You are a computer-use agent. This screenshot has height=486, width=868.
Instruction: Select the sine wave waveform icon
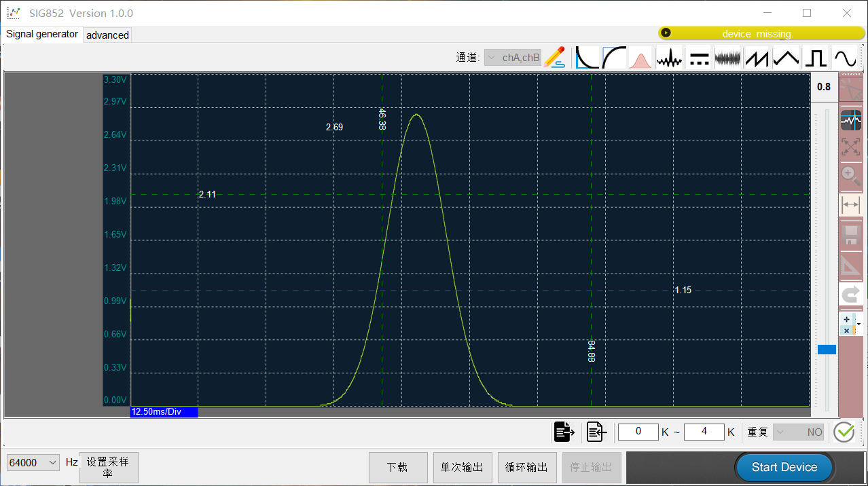(x=845, y=58)
